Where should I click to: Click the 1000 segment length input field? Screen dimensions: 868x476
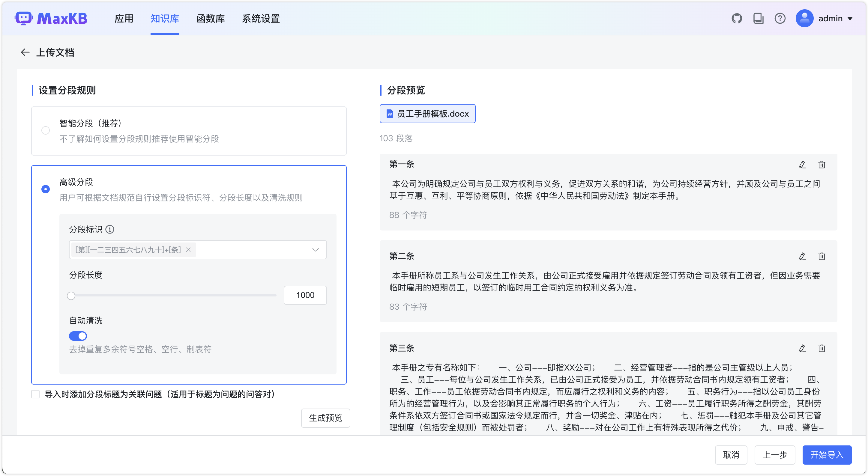[x=305, y=295]
